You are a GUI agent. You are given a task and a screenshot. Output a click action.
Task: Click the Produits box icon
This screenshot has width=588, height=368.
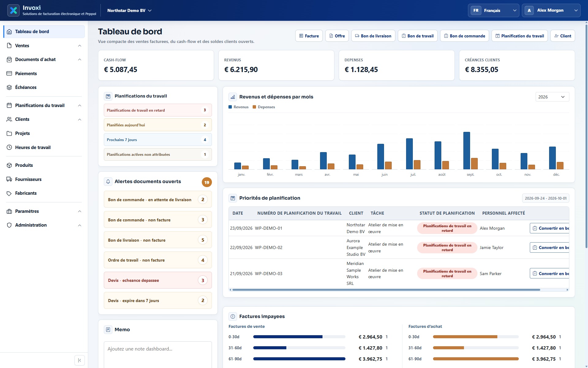point(9,165)
